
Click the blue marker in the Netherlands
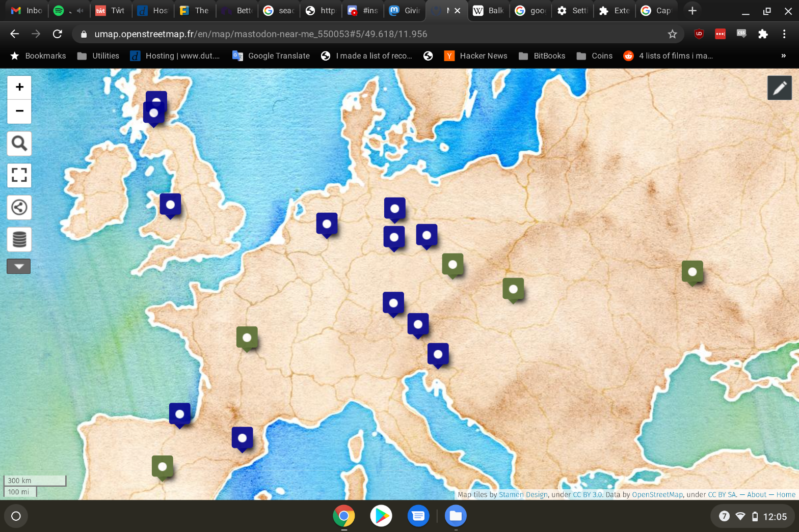(x=327, y=226)
